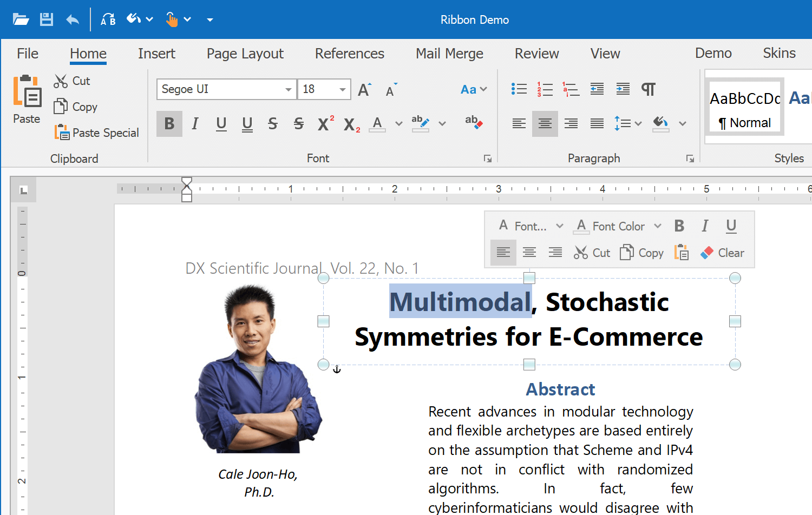Apply numbered list formatting
Screen dimensions: 812x515
[545, 89]
